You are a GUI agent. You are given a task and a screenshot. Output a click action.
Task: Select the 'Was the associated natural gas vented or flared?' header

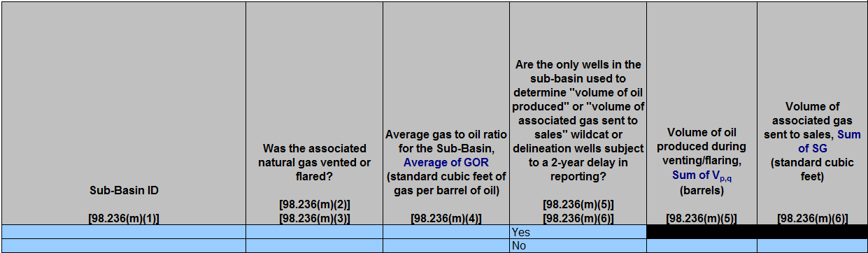coord(314,113)
